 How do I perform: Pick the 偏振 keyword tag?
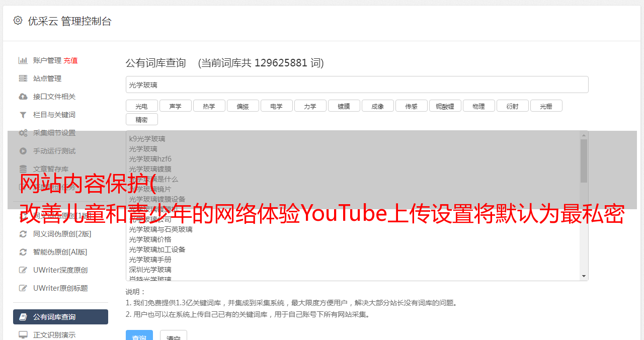(x=243, y=106)
